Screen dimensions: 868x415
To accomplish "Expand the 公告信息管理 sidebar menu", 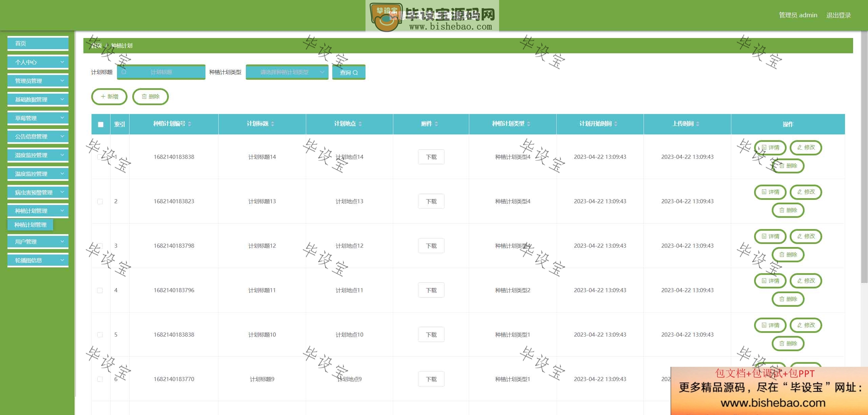I will click(x=38, y=136).
